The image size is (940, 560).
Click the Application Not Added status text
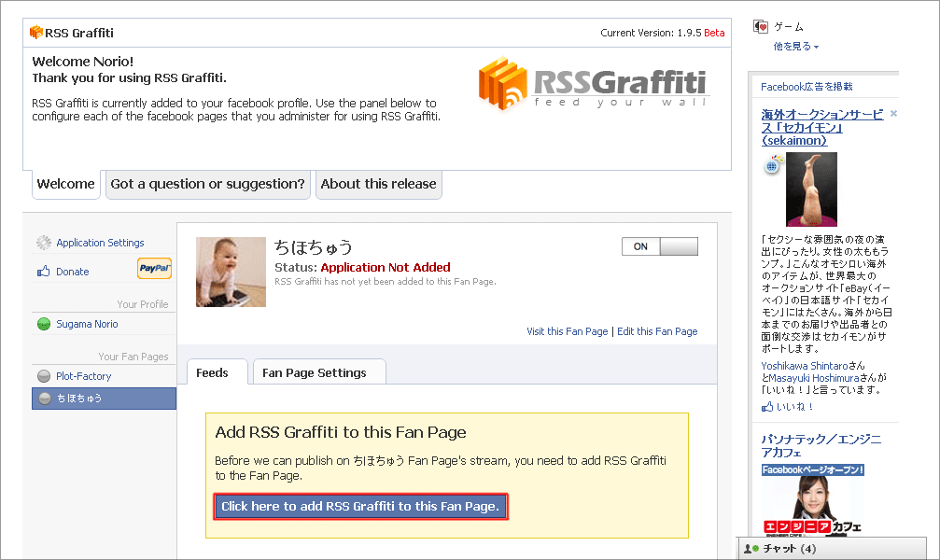point(386,268)
